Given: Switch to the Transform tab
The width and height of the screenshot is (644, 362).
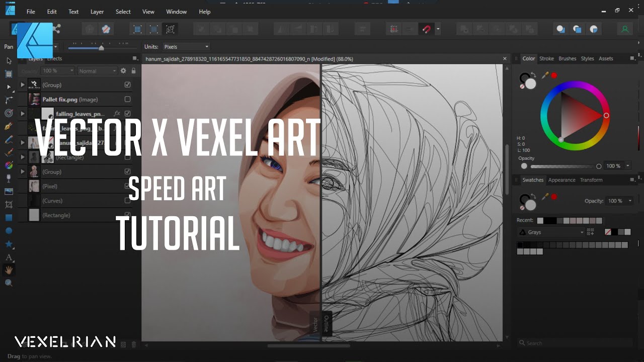Looking at the screenshot, I should (591, 180).
